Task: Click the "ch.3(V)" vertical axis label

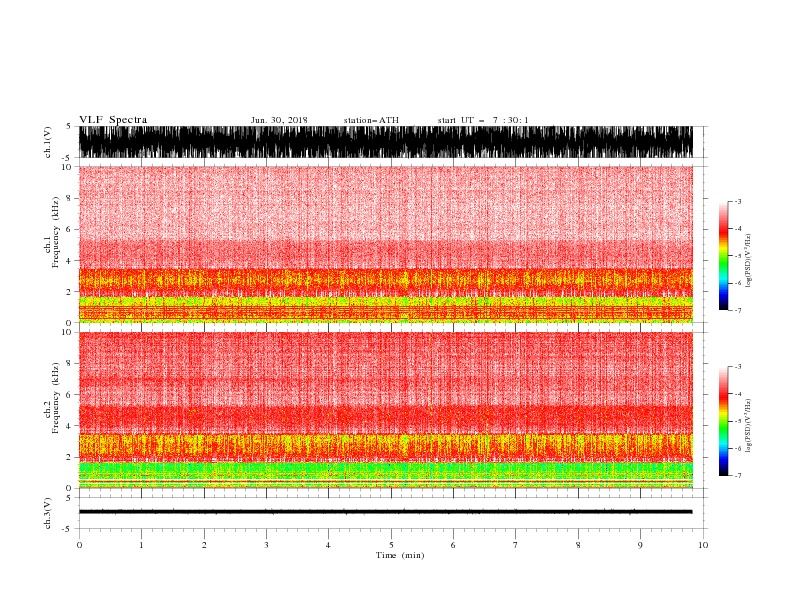Action: (48, 513)
